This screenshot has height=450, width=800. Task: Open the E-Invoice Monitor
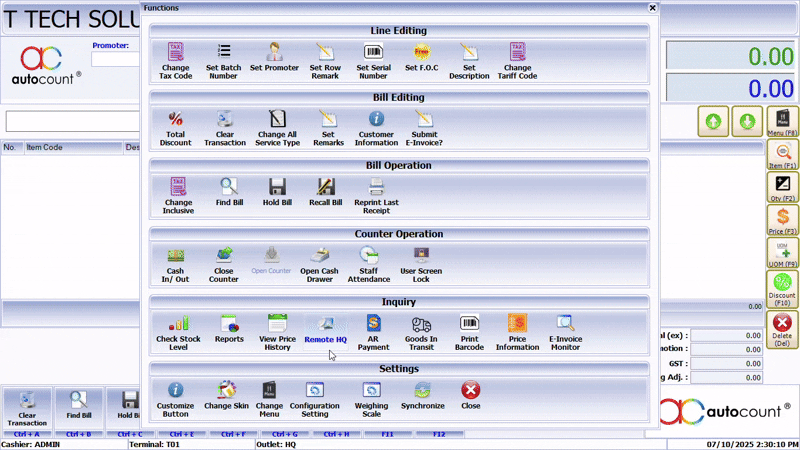(565, 329)
